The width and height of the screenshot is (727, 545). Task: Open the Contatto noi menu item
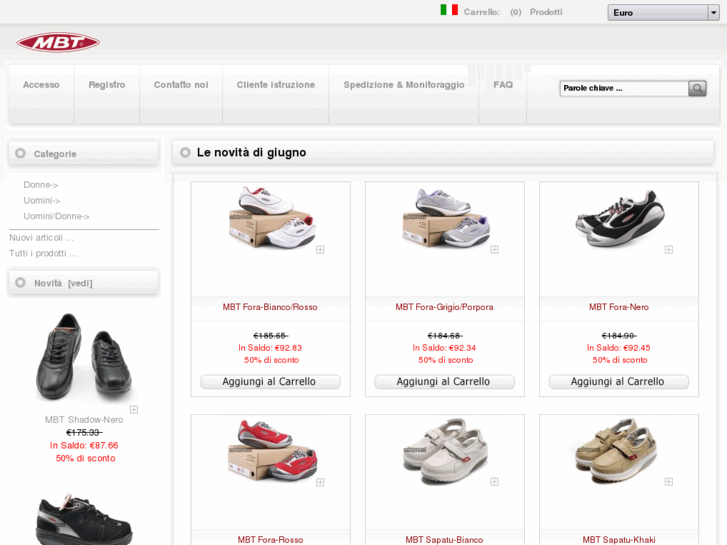tap(181, 85)
